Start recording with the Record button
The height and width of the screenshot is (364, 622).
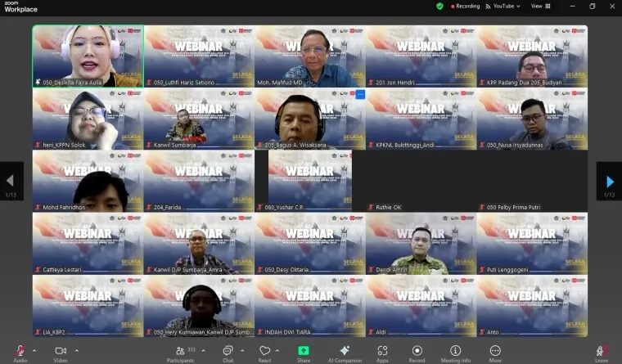tap(417, 352)
